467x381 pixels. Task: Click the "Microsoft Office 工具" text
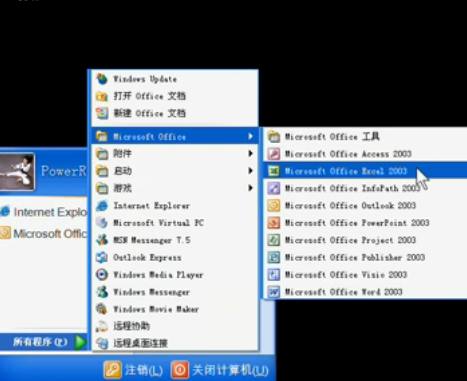pos(332,137)
